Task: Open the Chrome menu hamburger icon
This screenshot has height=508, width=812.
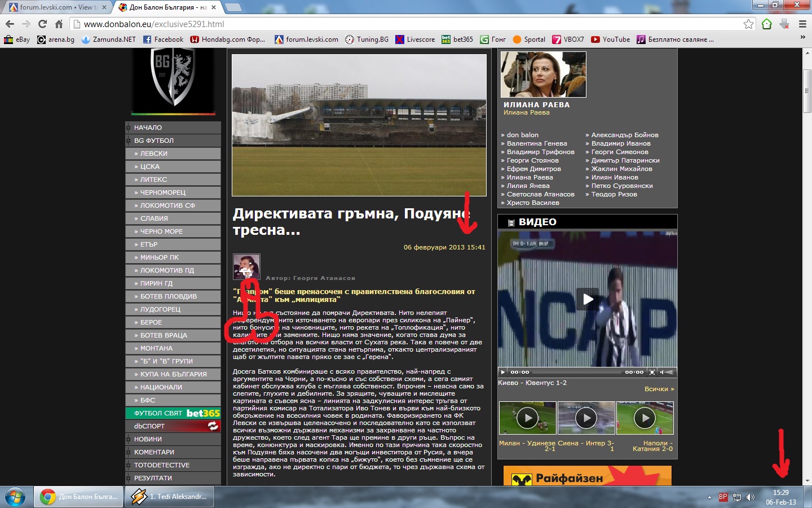Action: (802, 24)
